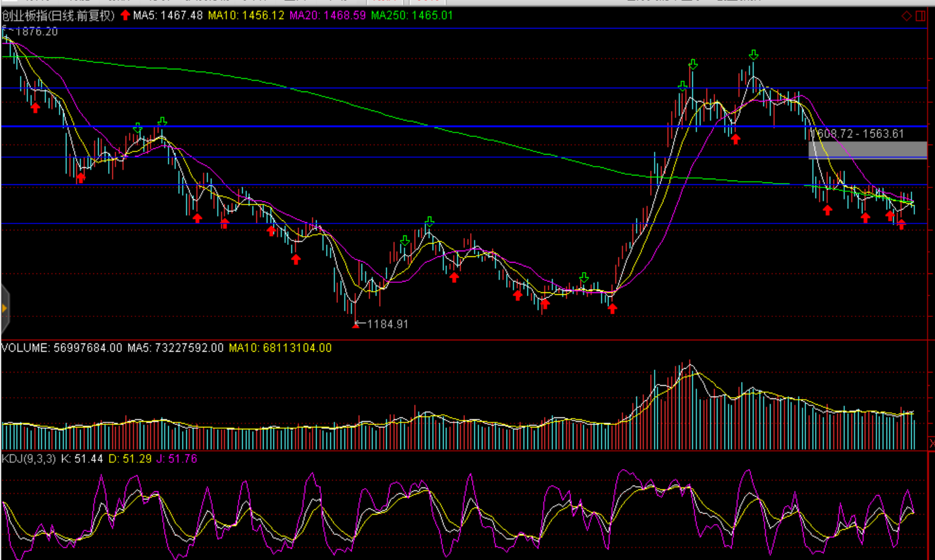Click the red up arrow beside MA5 header
Image resolution: width=935 pixels, height=560 pixels.
[x=125, y=15]
